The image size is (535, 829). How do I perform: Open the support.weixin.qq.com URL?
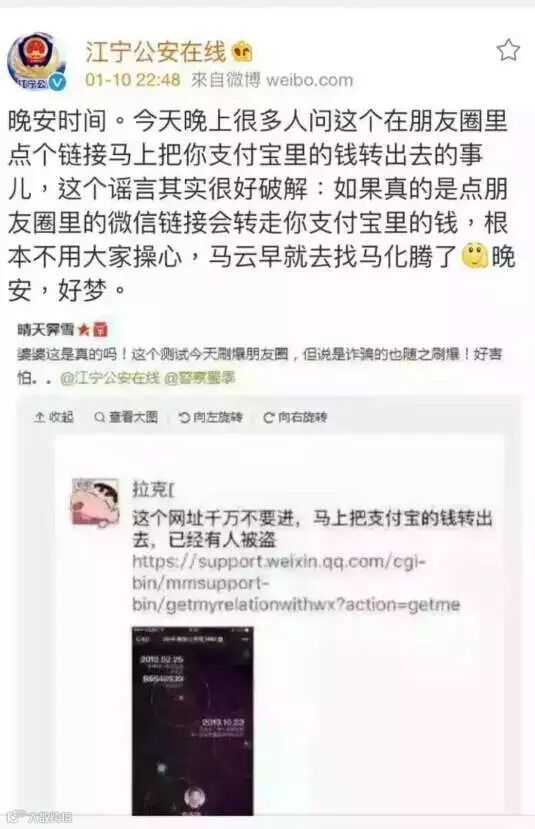click(x=296, y=583)
